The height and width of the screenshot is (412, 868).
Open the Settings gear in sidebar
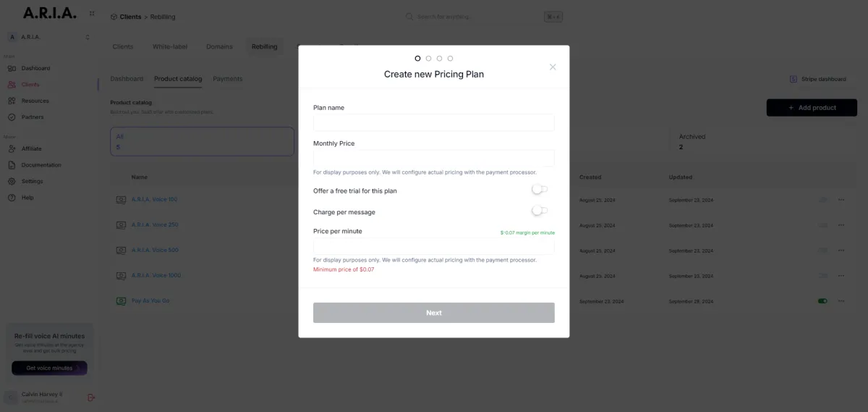[12, 182]
